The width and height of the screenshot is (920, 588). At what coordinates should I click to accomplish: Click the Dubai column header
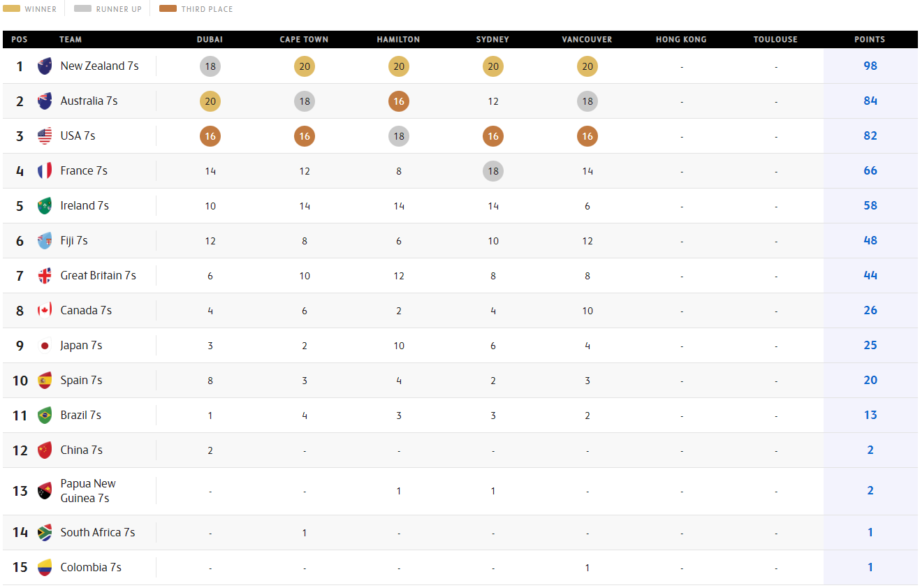click(210, 40)
